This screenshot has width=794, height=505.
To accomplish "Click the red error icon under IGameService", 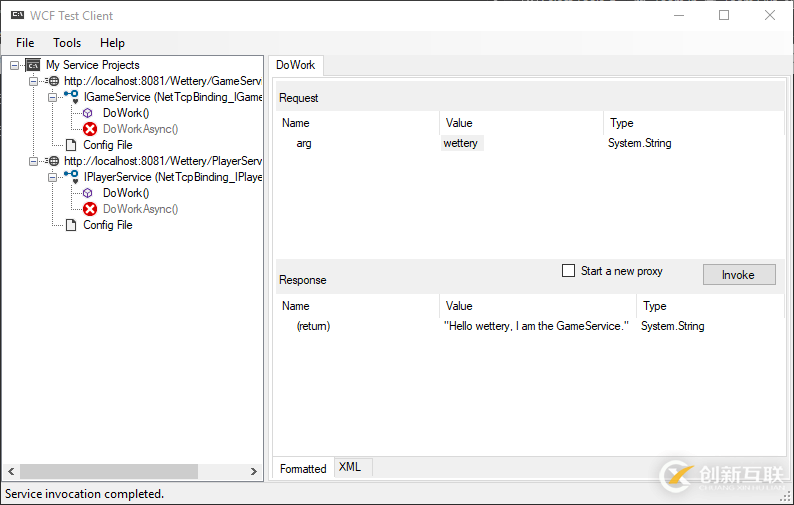I will (90, 129).
